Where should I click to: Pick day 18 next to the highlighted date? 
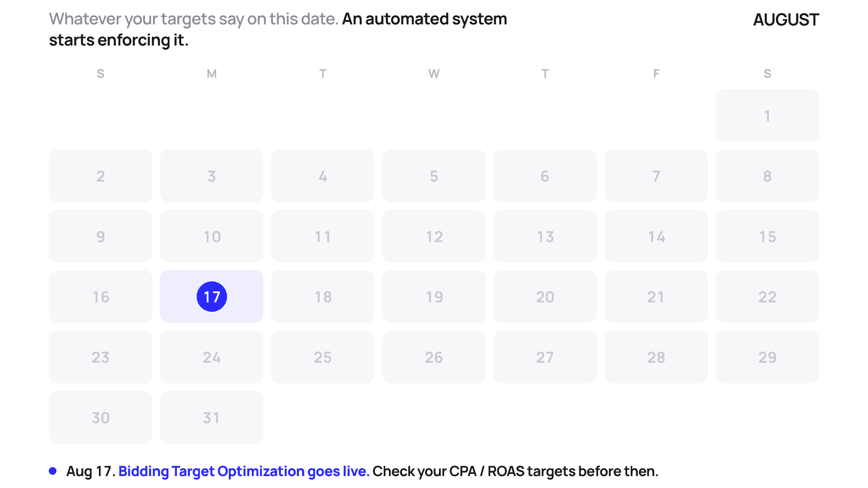(323, 297)
